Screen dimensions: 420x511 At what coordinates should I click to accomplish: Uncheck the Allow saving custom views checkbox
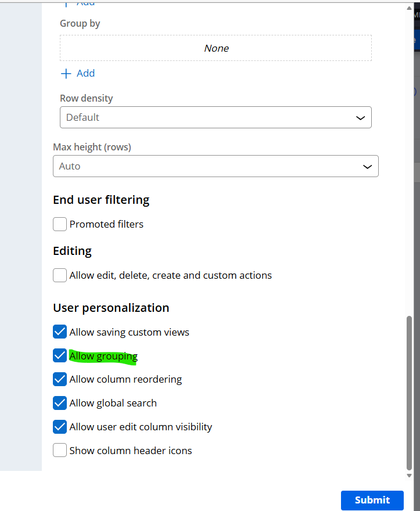60,332
